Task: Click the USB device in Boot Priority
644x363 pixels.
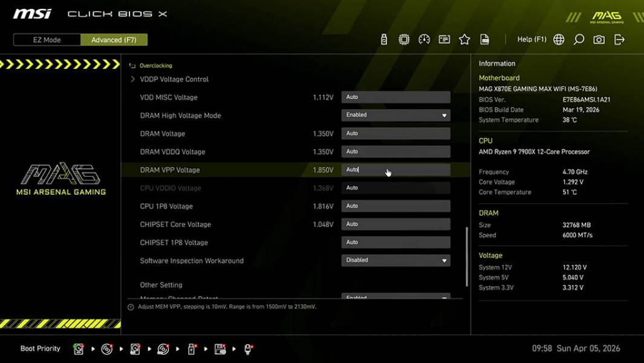Action: pyautogui.click(x=191, y=348)
